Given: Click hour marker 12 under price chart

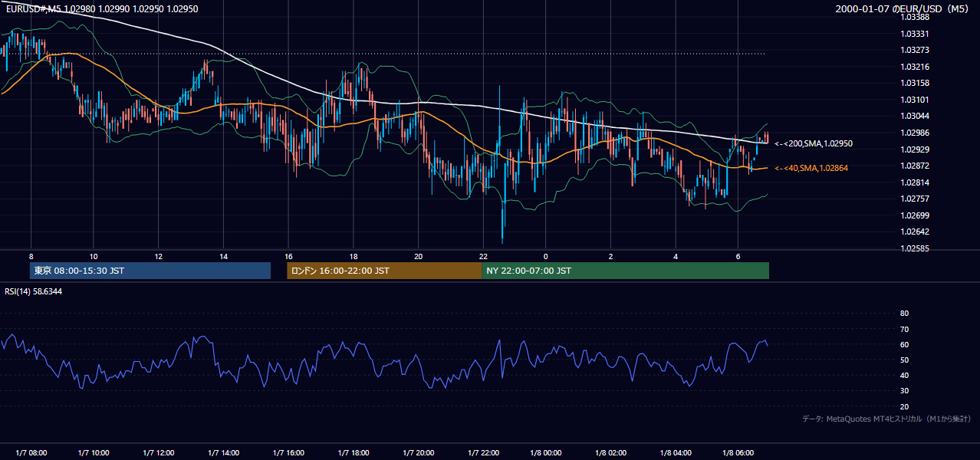Looking at the screenshot, I should [159, 256].
